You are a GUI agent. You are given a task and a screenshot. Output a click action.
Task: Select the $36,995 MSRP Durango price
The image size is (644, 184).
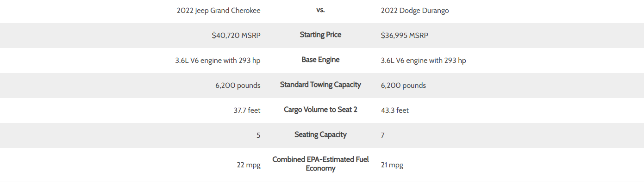coord(405,35)
